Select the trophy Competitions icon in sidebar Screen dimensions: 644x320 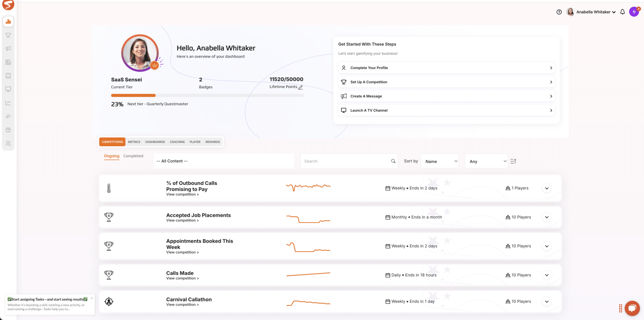8,35
